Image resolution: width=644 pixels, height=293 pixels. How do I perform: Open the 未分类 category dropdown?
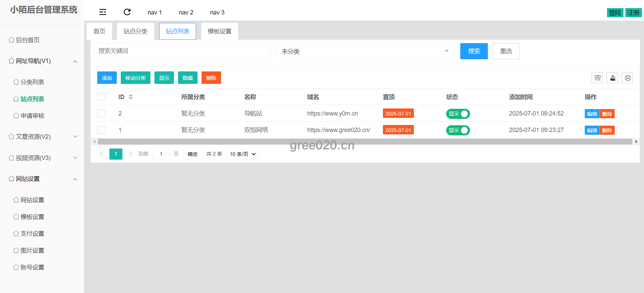365,51
